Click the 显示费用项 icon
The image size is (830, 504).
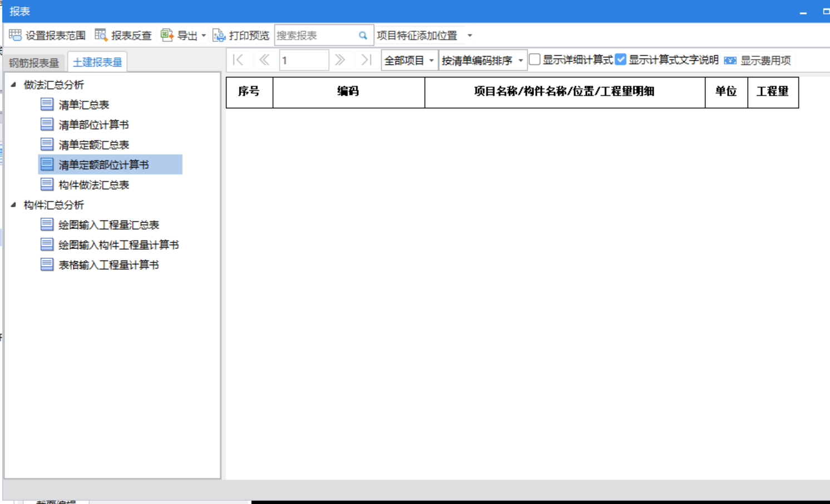pyautogui.click(x=730, y=60)
